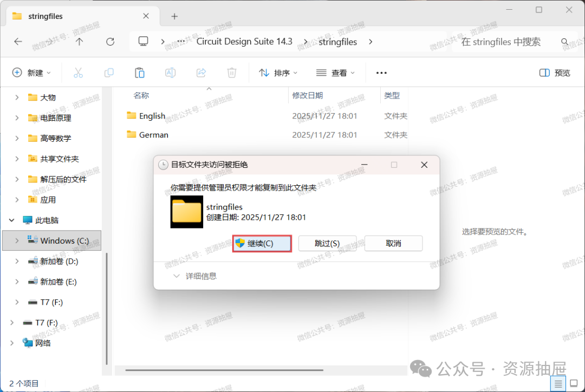Switch to large thumbnails view in status bar

pyautogui.click(x=574, y=383)
